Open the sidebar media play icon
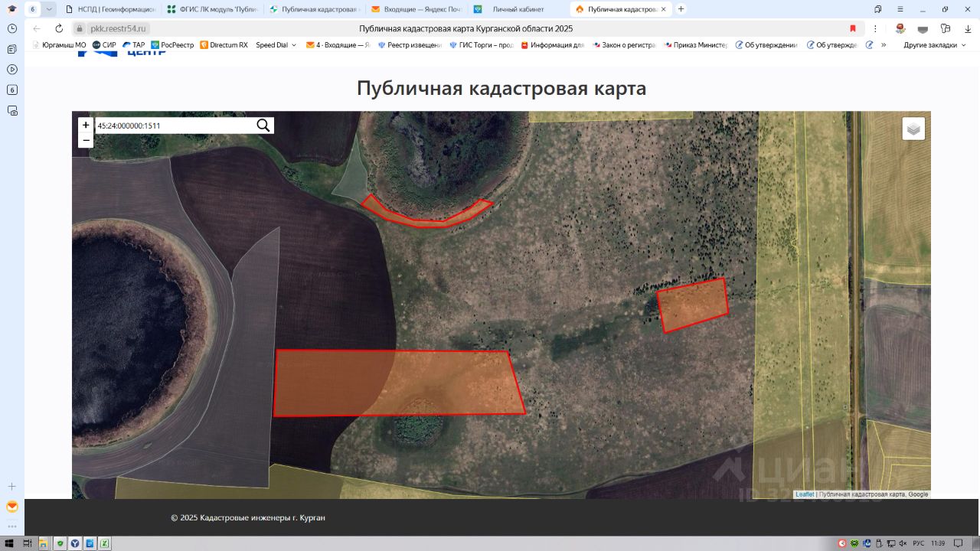This screenshot has height=551, width=980. pyautogui.click(x=12, y=69)
